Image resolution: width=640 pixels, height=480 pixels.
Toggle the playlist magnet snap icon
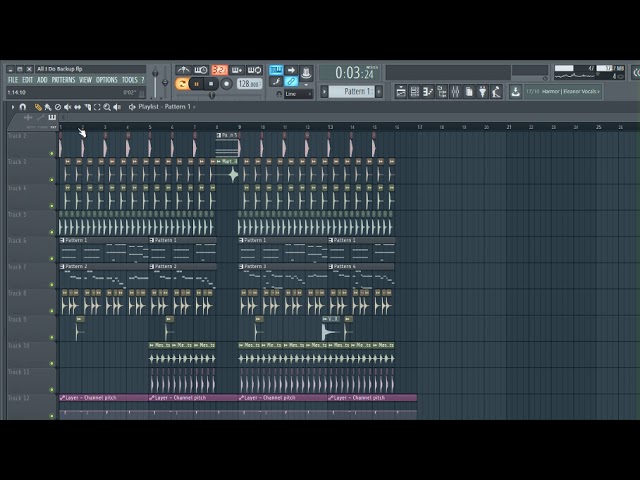click(23, 107)
